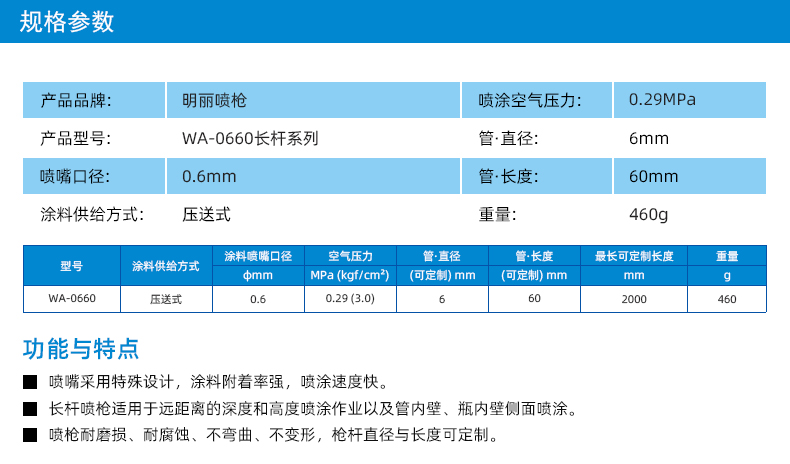This screenshot has width=790, height=464.
Task: Click the bullet line starting 长杆喷枪适用于
Action: click(314, 408)
